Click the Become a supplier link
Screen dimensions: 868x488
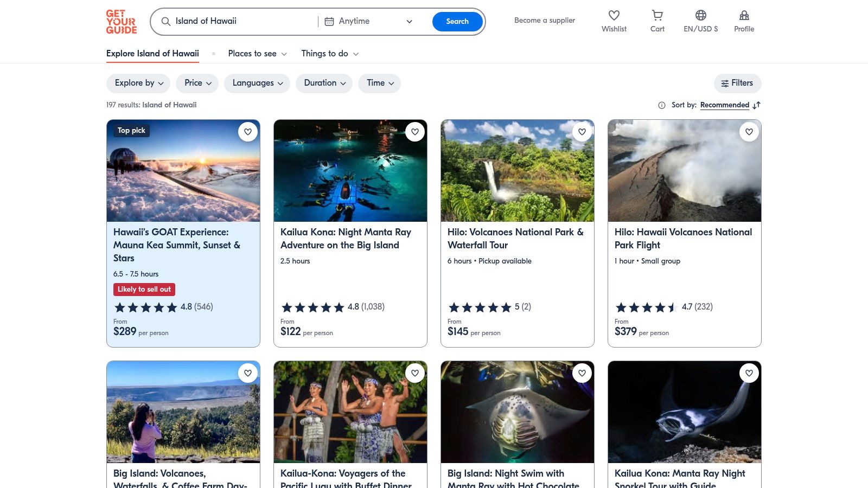click(x=544, y=20)
